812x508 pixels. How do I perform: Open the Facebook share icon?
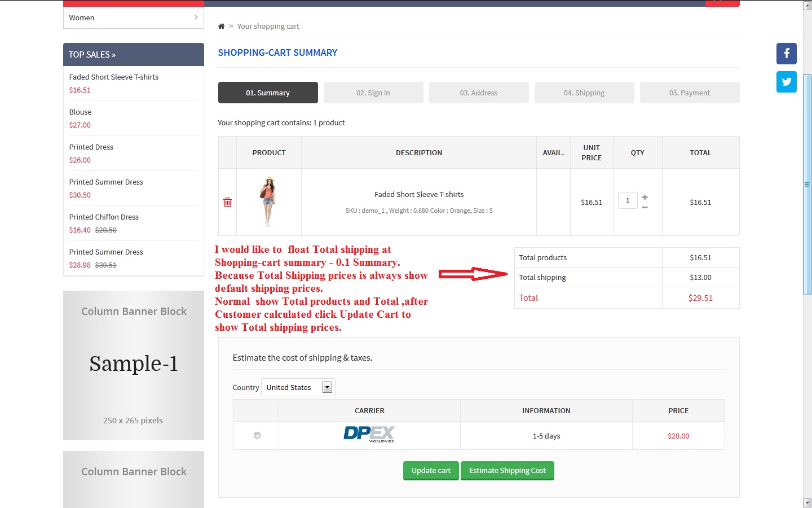point(786,54)
